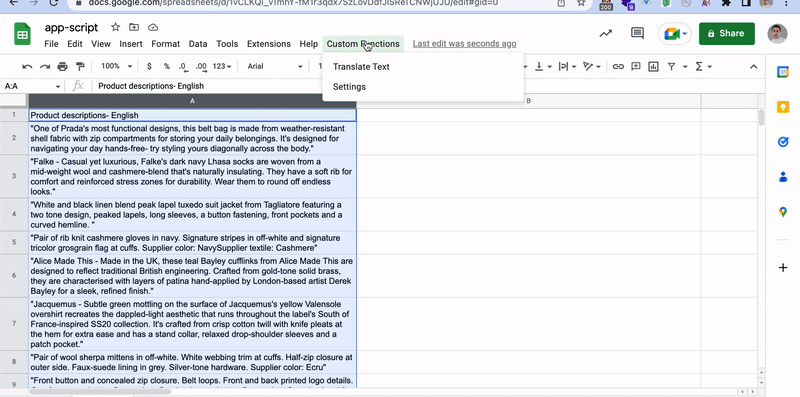The width and height of the screenshot is (800, 397).
Task: Click into the formula bar text
Action: pos(151,86)
